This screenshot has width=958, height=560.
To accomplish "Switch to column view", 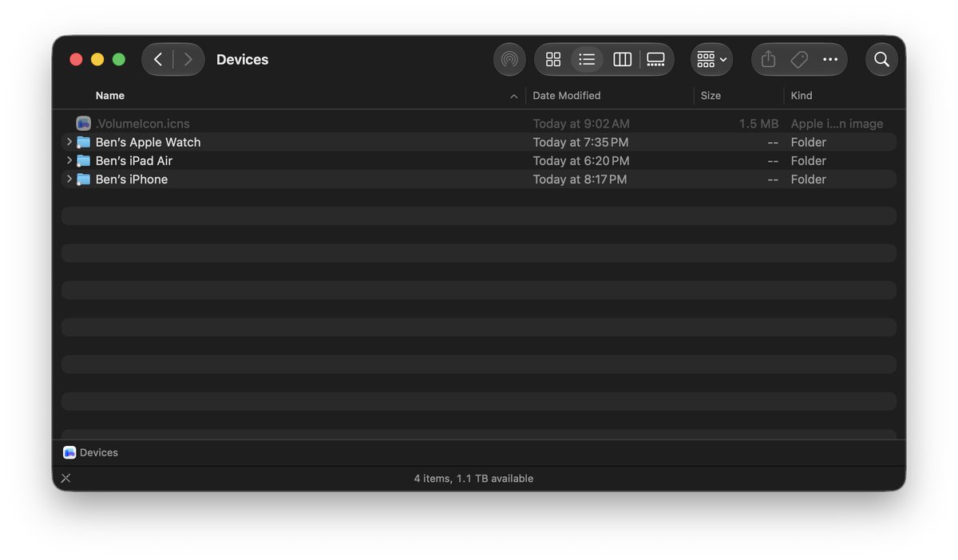I will pyautogui.click(x=622, y=60).
